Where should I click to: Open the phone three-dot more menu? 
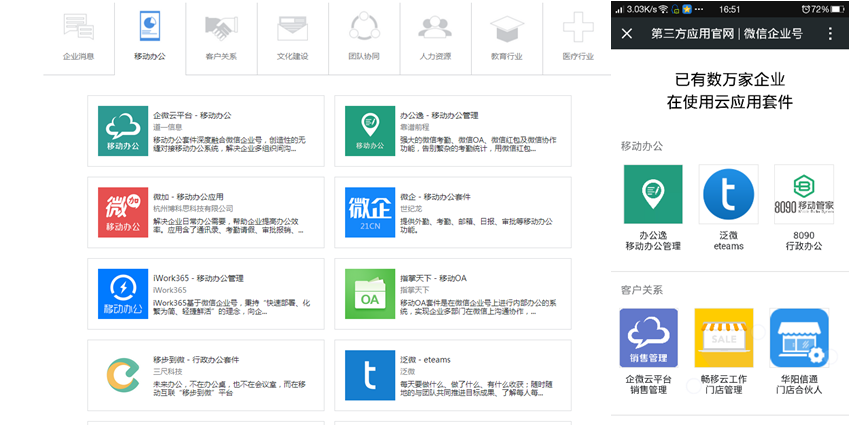[830, 34]
